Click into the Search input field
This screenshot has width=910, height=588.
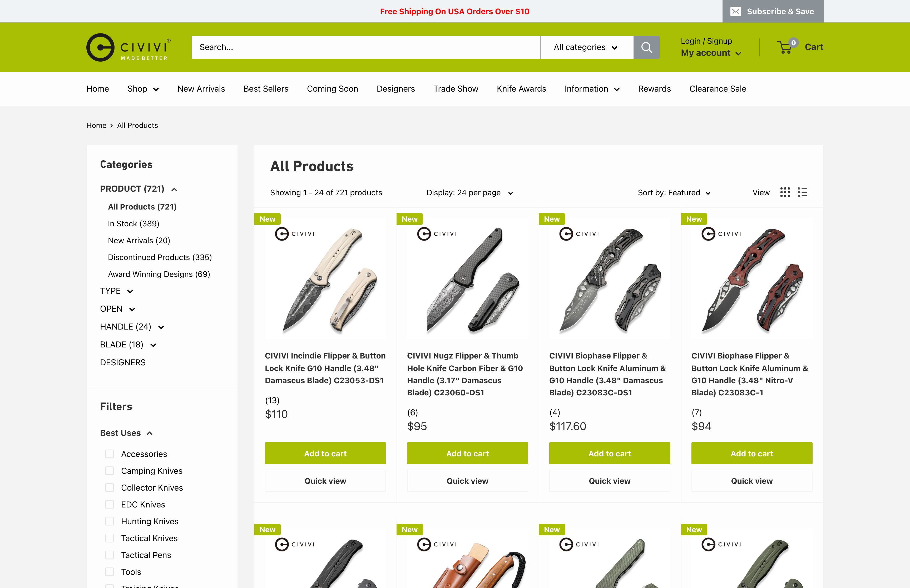coord(366,47)
